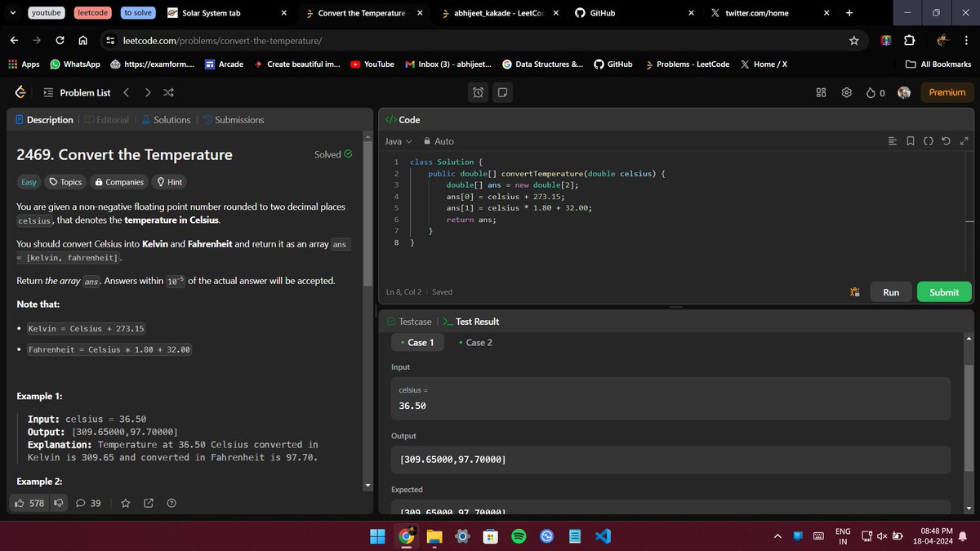The height and width of the screenshot is (551, 980).
Task: Click the Companies tag button
Action: [119, 182]
